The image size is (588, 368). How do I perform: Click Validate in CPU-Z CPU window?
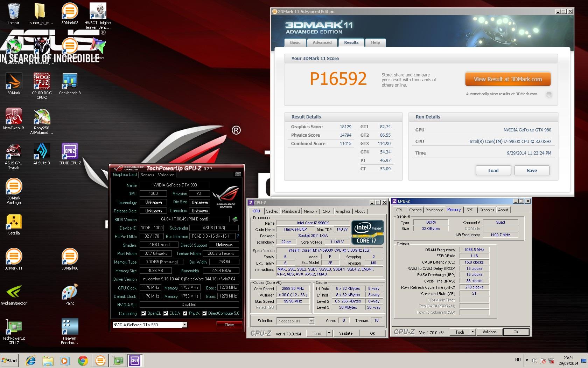(346, 333)
